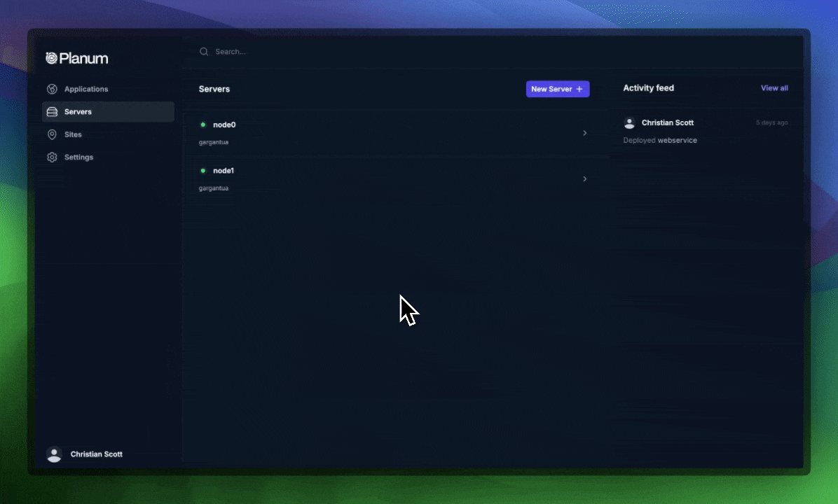Open the Sites section via its pin icon
The image size is (838, 504).
click(x=51, y=134)
